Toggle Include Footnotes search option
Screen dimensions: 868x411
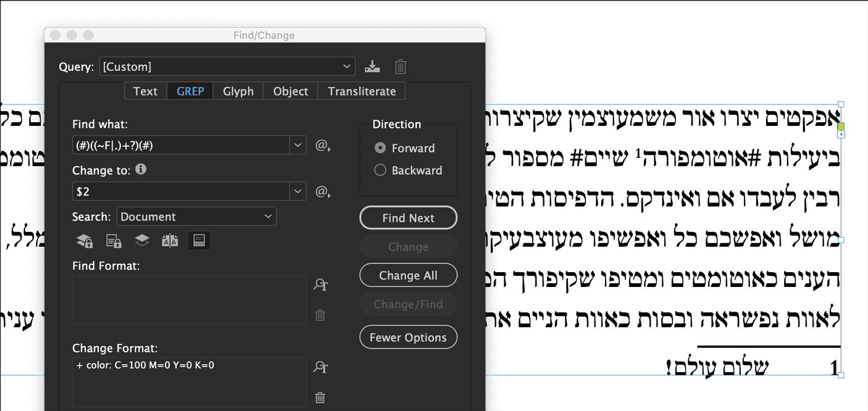[199, 240]
